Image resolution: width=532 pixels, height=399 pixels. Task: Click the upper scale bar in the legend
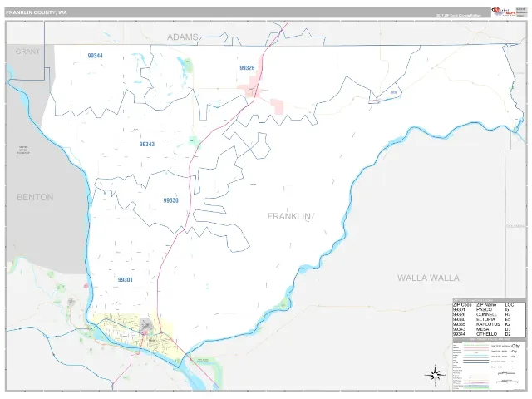(506, 373)
